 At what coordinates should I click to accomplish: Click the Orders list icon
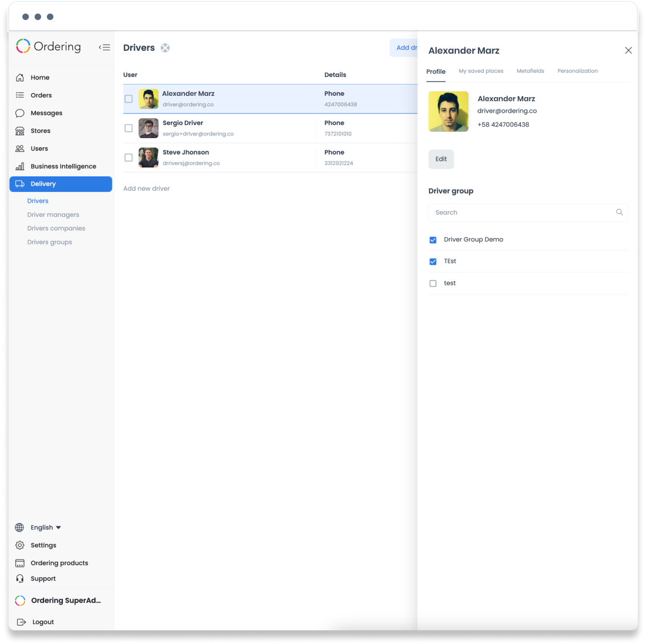20,95
